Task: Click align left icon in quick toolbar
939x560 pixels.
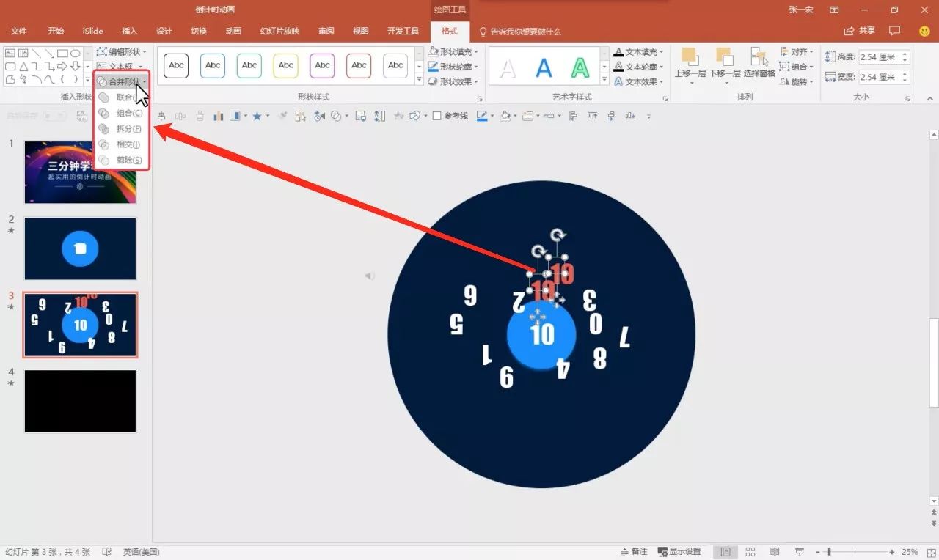Action: (x=574, y=116)
